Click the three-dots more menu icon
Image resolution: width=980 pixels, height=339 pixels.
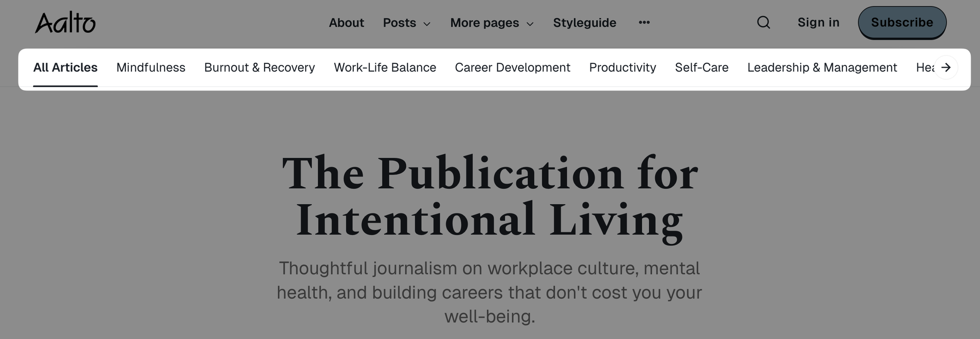pos(644,23)
